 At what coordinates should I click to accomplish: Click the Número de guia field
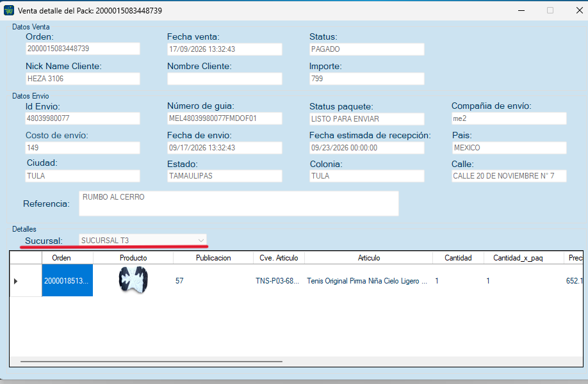[x=224, y=118]
